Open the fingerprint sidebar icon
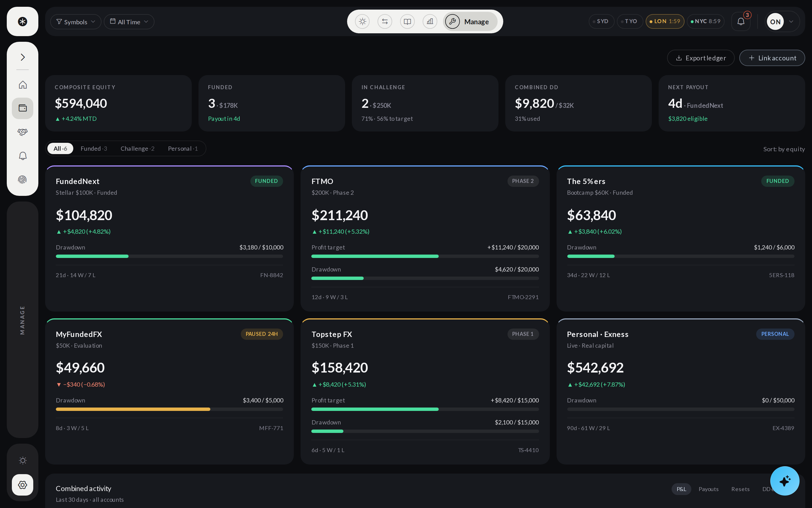 coord(23,180)
